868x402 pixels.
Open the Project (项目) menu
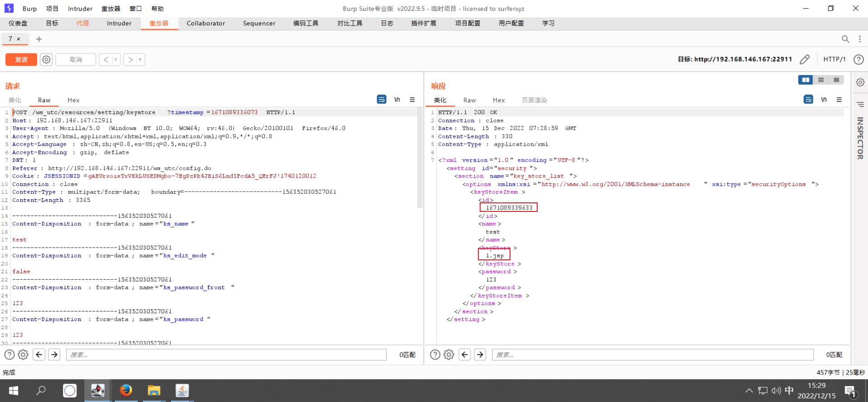pos(52,9)
